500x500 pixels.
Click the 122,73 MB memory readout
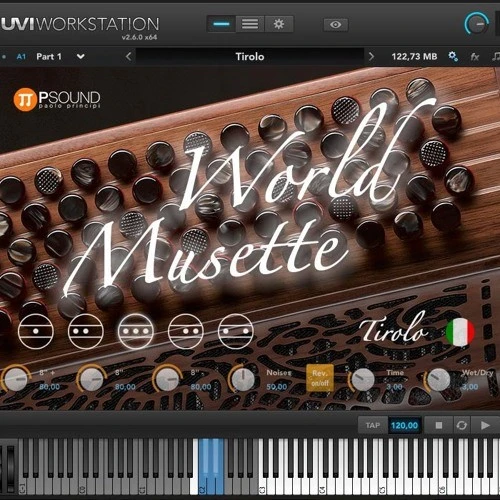[414, 56]
